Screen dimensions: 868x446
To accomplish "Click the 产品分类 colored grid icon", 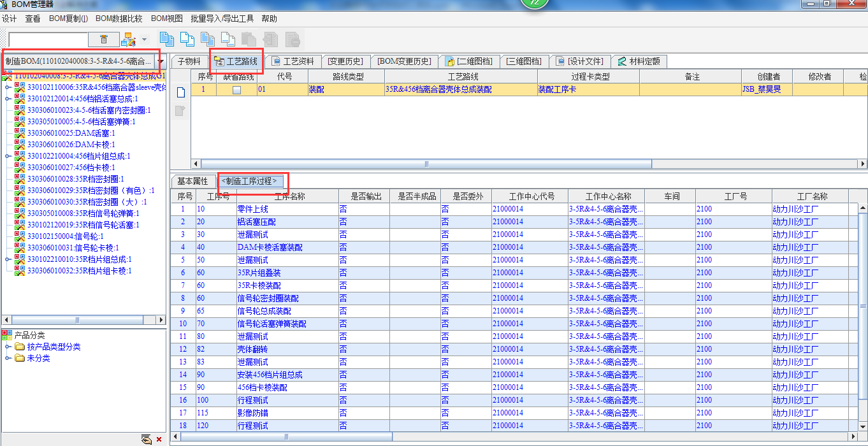I will coord(7,335).
